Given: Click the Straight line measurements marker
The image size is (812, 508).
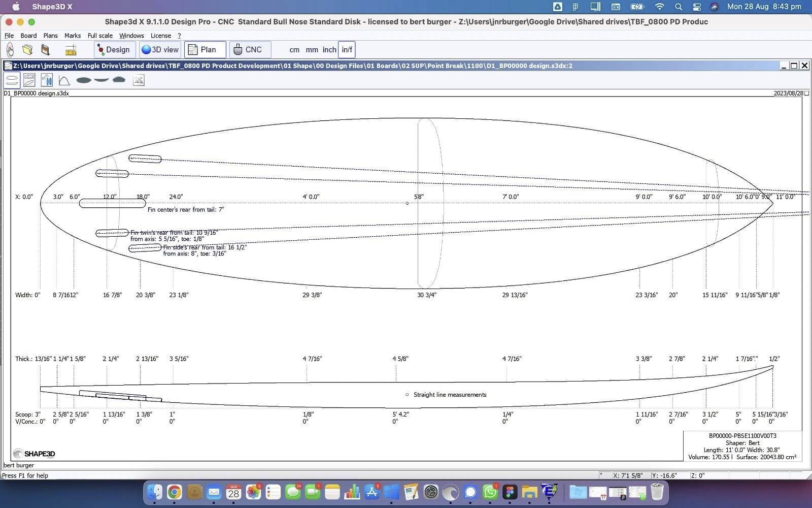Looking at the screenshot, I should pyautogui.click(x=407, y=395).
